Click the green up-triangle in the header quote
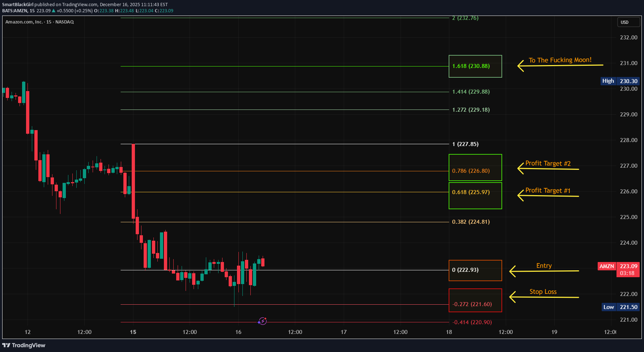Image resolution: width=644 pixels, height=352 pixels. pos(54,11)
